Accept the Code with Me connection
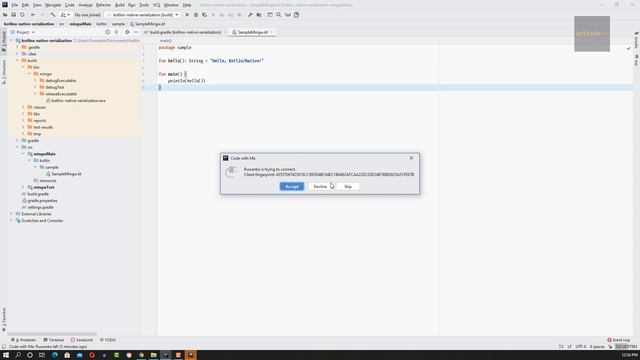The height and width of the screenshot is (360, 640). [292, 187]
